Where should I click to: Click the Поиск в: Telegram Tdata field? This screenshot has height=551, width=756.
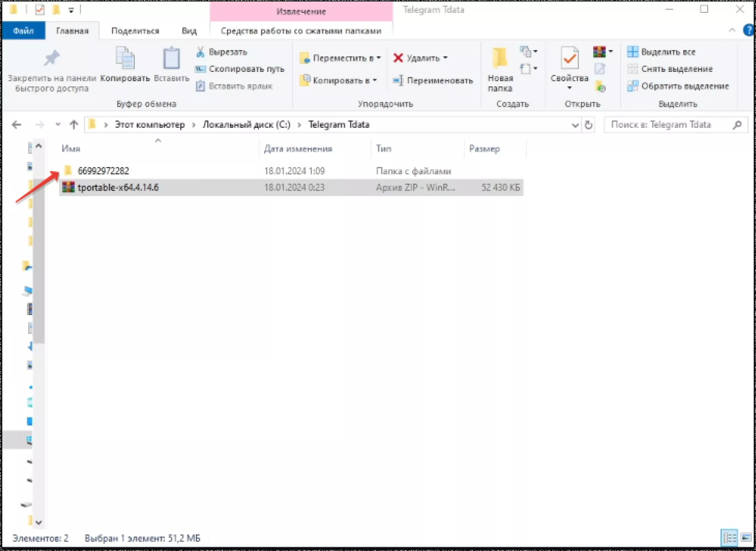pyautogui.click(x=676, y=125)
